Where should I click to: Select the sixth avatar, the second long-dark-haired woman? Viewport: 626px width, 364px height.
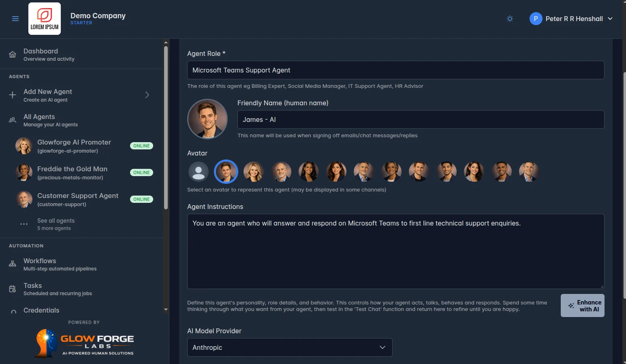(x=336, y=172)
